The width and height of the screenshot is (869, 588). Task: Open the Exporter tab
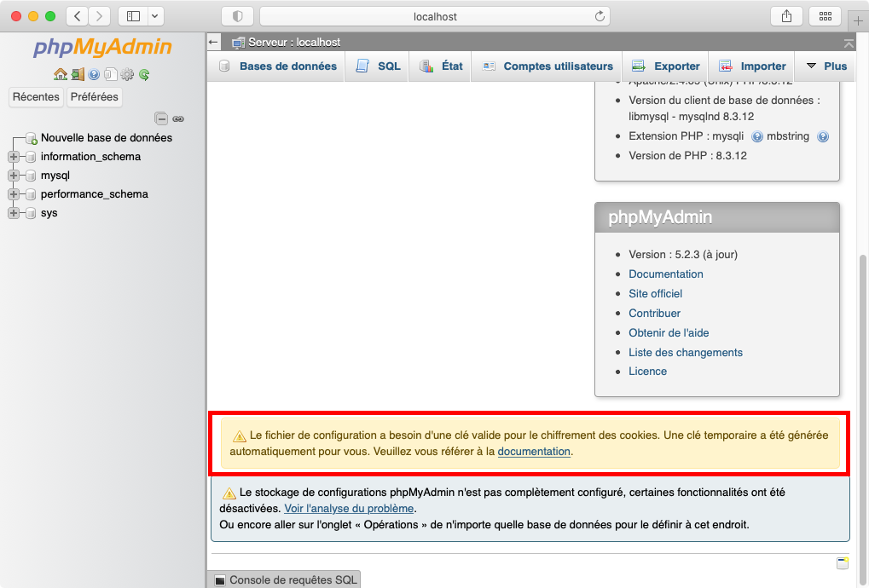click(666, 66)
